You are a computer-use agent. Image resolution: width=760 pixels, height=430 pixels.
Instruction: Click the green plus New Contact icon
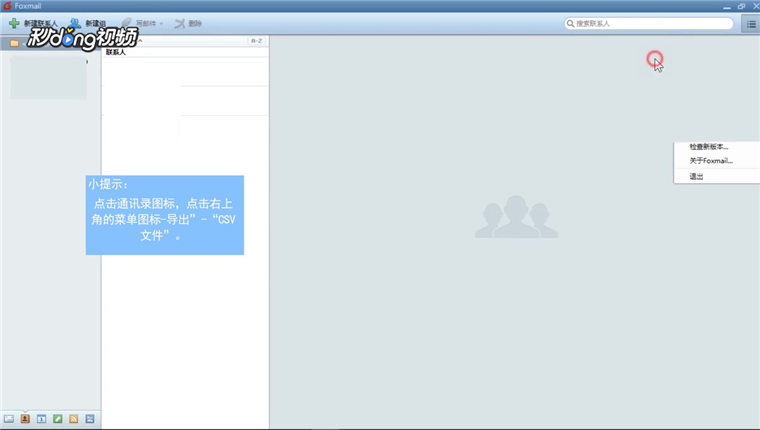coord(14,23)
